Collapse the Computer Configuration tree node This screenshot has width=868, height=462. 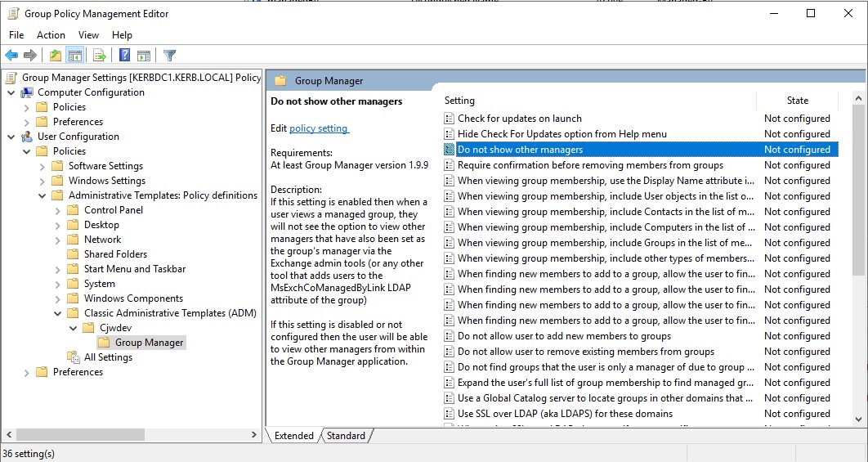coord(11,92)
